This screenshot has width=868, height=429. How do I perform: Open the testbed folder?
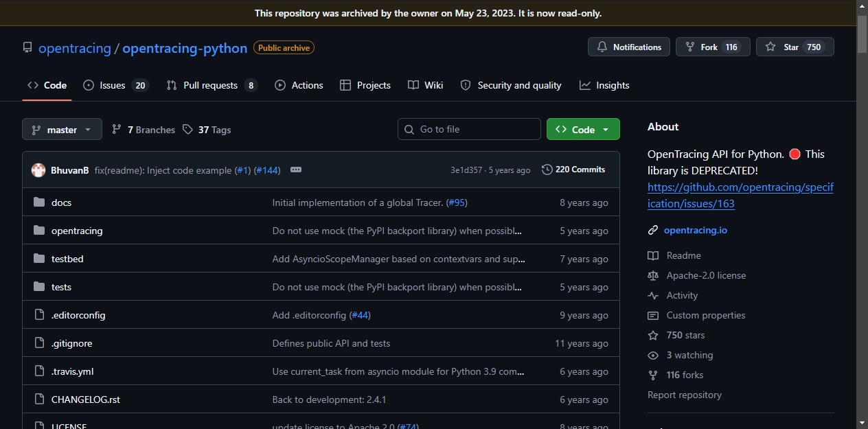pyautogui.click(x=67, y=259)
